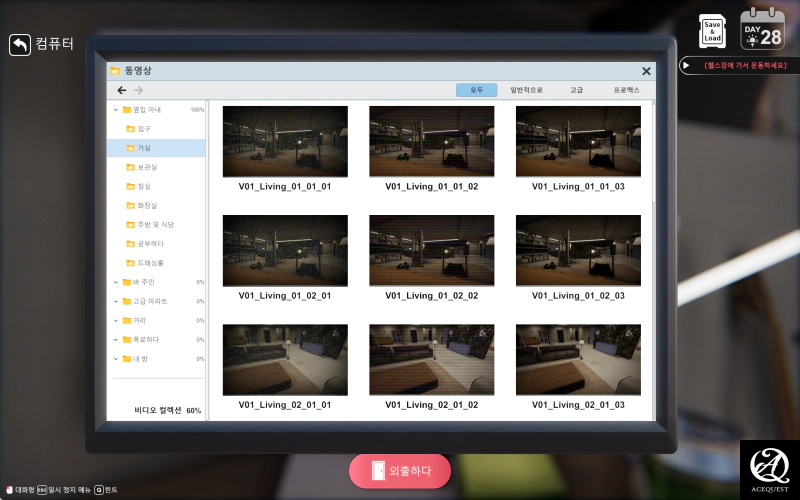Expand the 바 주인 folder
Screen dimensions: 800x500
[x=115, y=282]
